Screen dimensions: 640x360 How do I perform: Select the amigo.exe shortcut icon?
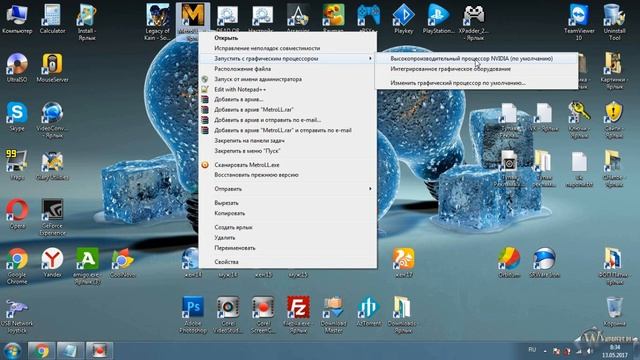[x=87, y=266]
